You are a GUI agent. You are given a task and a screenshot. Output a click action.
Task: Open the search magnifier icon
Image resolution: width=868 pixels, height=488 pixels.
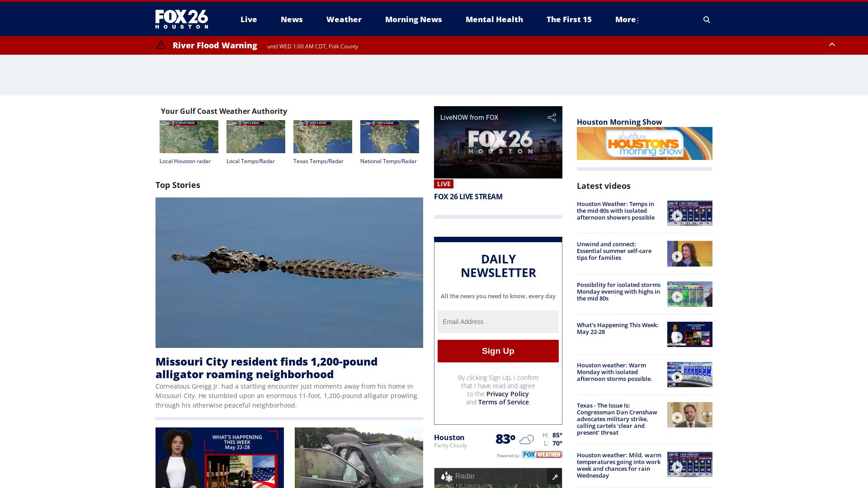707,19
